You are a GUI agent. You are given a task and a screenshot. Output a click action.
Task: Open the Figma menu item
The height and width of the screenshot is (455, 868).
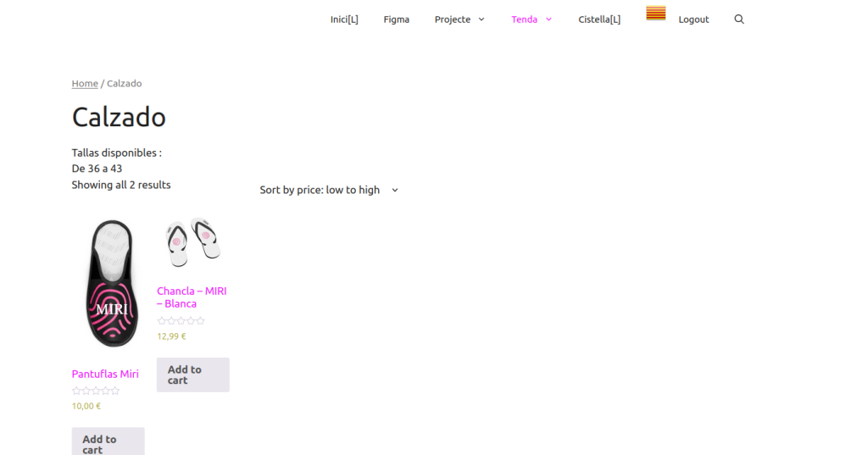396,19
